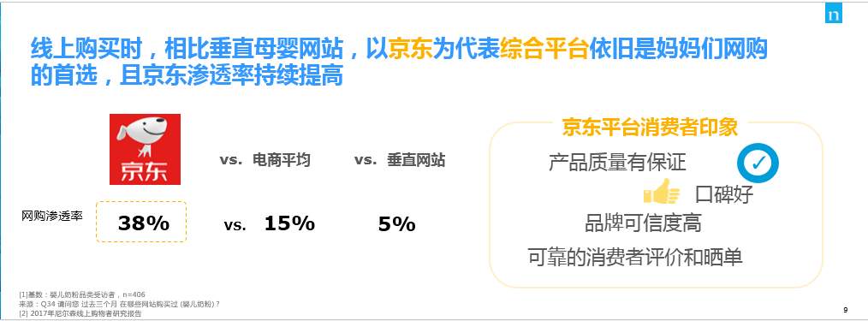
Task: Select the 38% penetration rate box
Action: [141, 222]
